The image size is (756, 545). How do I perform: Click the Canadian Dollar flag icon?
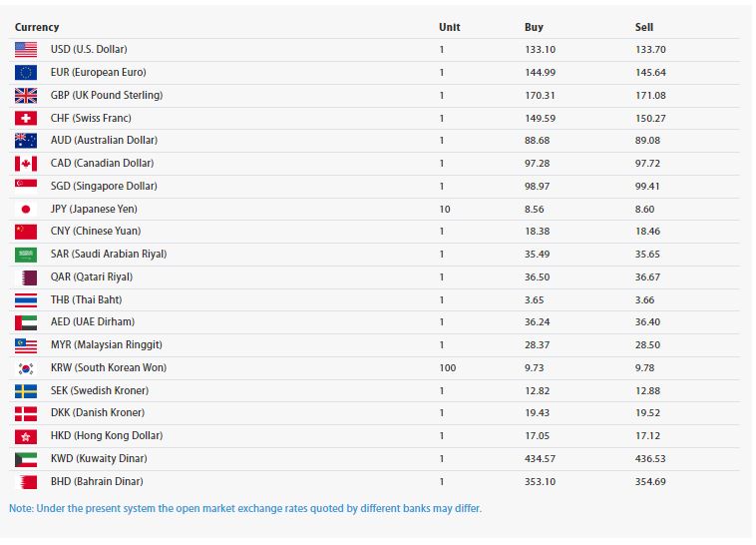(26, 164)
